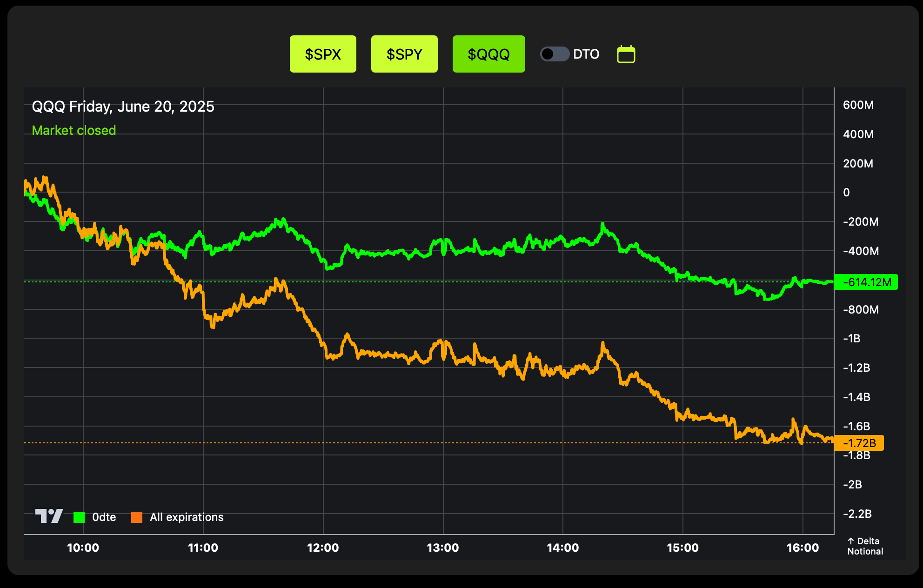Click the TradingView logo icon
The image size is (923, 588).
click(x=49, y=516)
